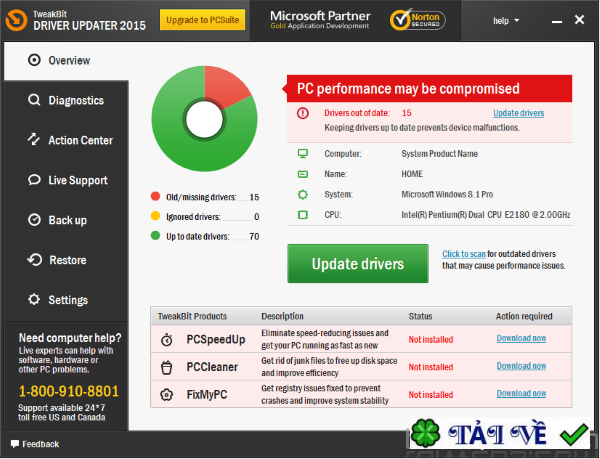600x459 pixels.
Task: Select the Diagnostics magnifier icon
Action: coord(34,100)
